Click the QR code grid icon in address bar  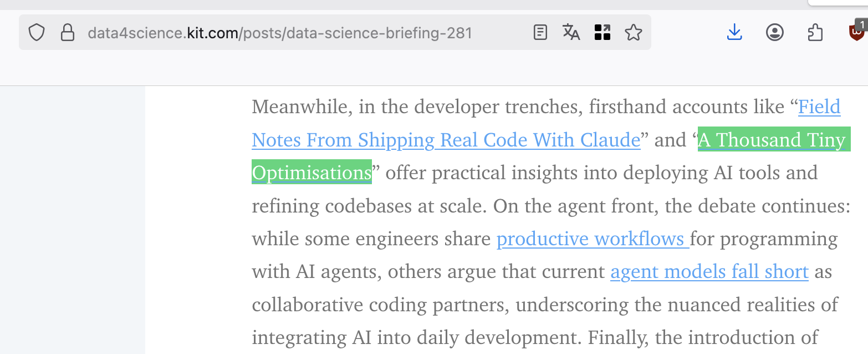(x=602, y=33)
